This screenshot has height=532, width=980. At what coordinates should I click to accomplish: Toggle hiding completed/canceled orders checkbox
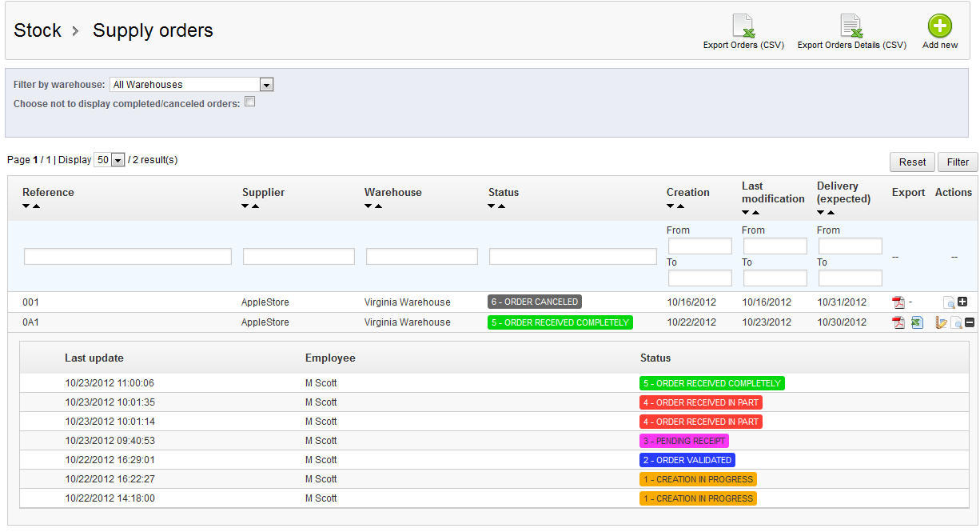(x=249, y=102)
